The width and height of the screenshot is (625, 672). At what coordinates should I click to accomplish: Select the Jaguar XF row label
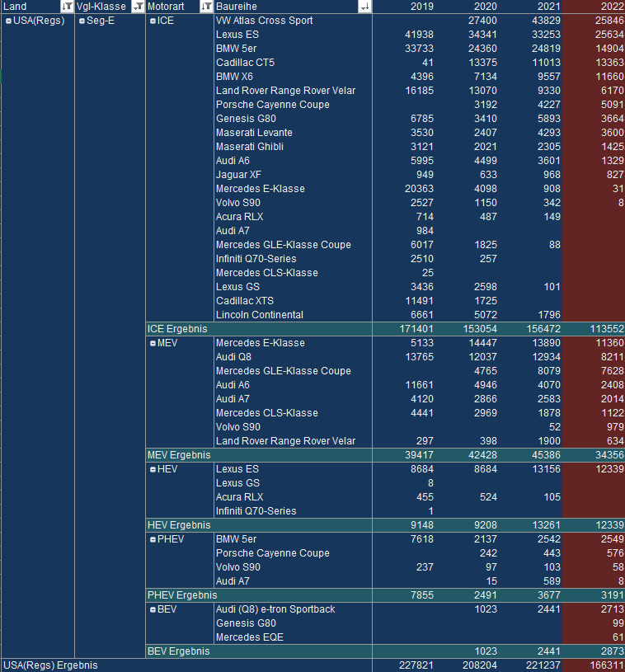click(238, 175)
